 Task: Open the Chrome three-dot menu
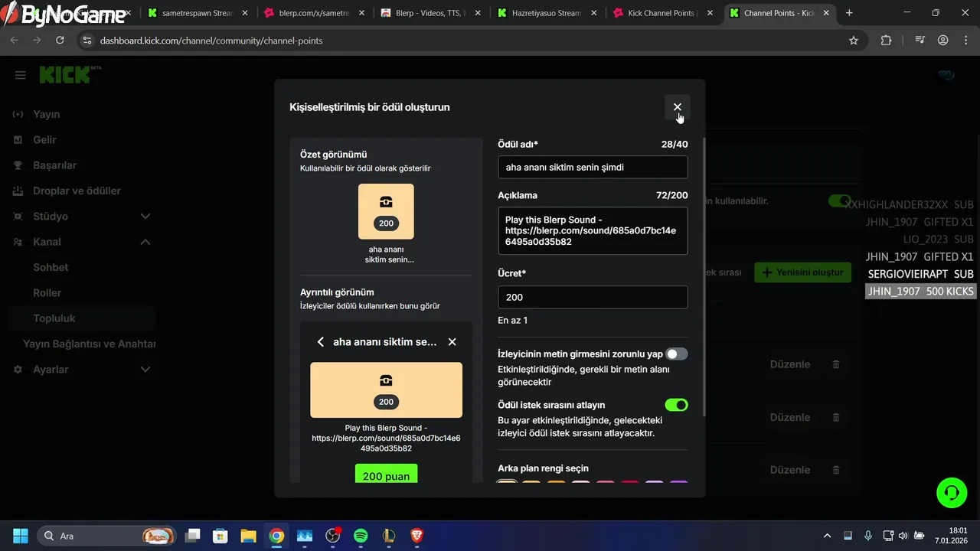965,41
